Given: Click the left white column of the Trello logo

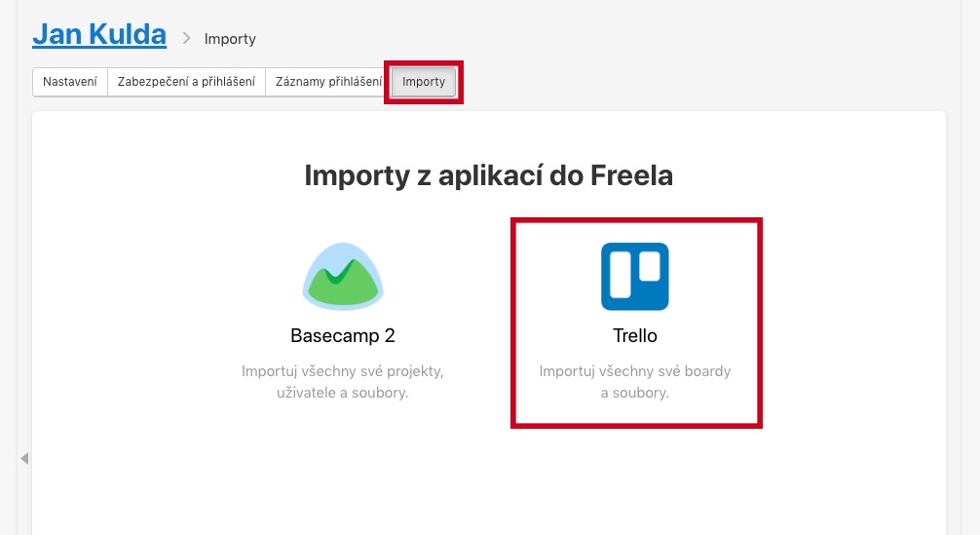Looking at the screenshot, I should (x=620, y=275).
